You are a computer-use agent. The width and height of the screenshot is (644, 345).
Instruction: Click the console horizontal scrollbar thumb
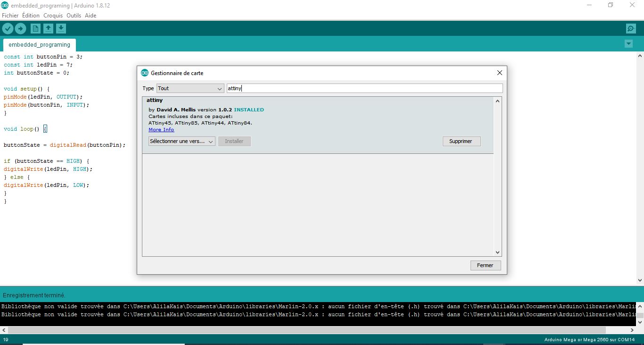306,330
